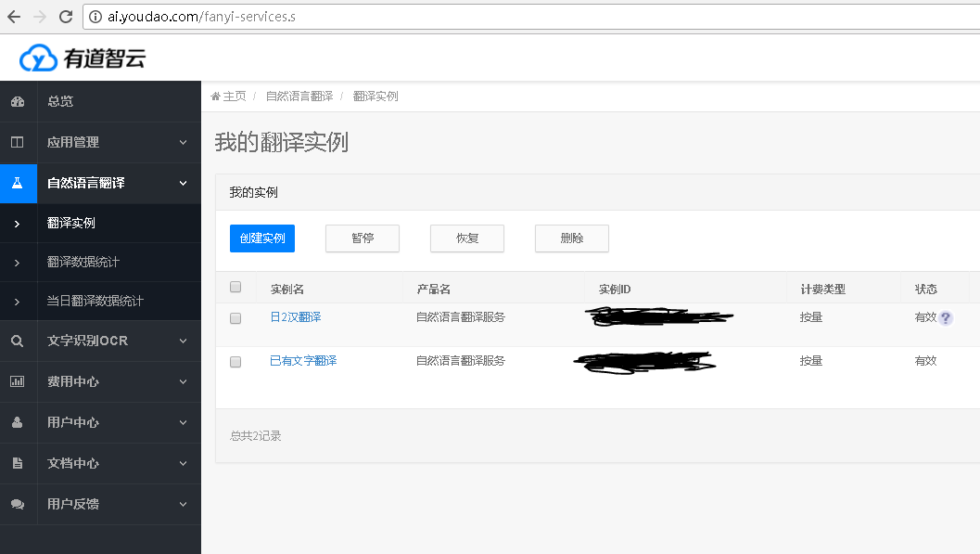Click the 产品名 column header
980x554 pixels.
tap(434, 289)
